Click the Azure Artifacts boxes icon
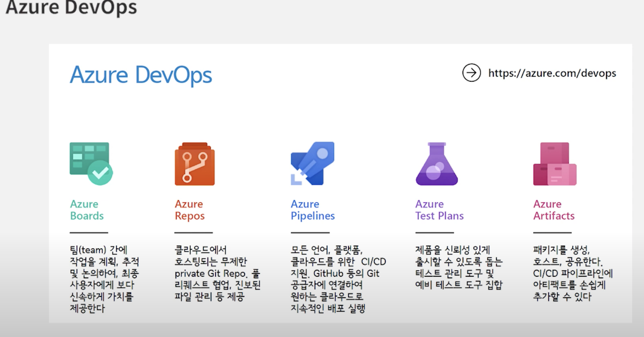644x337 pixels. (x=555, y=164)
